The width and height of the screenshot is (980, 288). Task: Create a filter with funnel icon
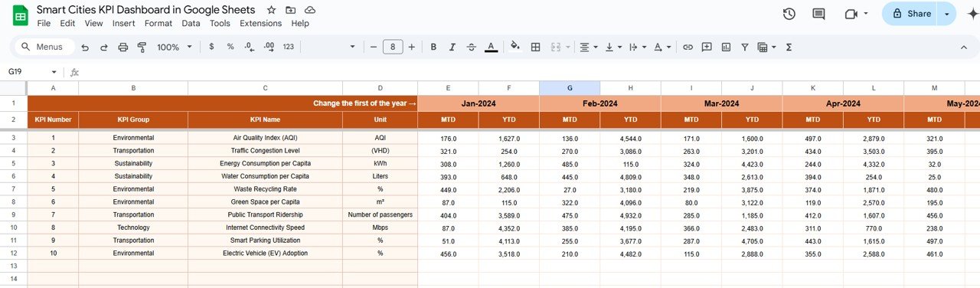pyautogui.click(x=744, y=47)
